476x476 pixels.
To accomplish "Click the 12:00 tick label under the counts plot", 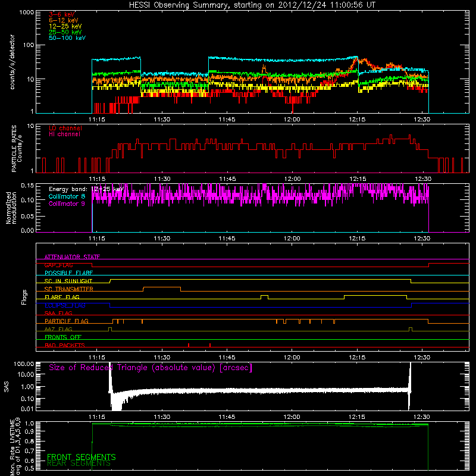I will click(x=292, y=120).
